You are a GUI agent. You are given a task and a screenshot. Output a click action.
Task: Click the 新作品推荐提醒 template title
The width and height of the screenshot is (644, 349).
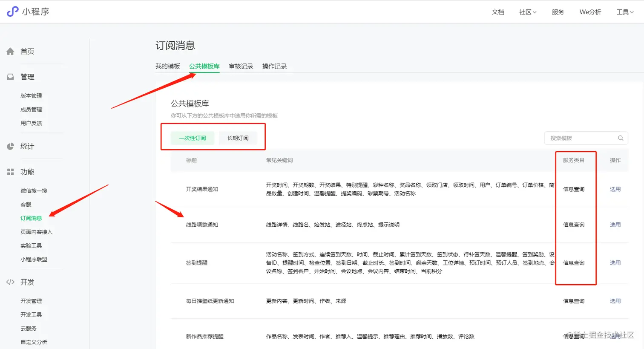pos(204,337)
